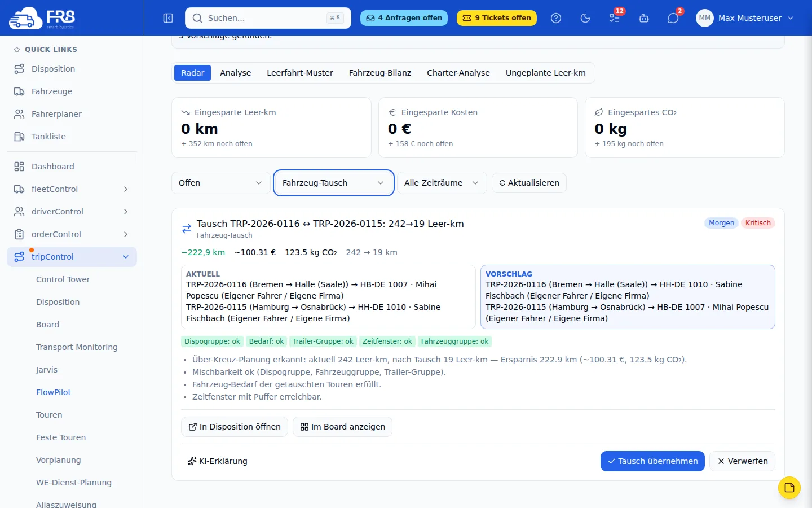Click the Aktualisieren refresh button
Image resolution: width=812 pixels, height=508 pixels.
[x=529, y=183]
